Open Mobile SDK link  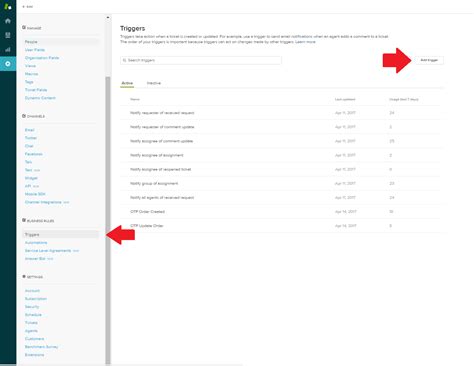35,194
